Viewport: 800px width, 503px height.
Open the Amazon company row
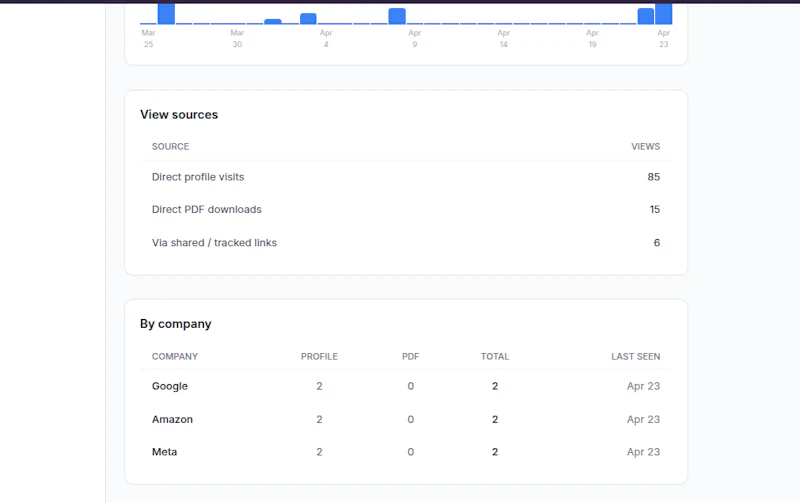coord(406,419)
